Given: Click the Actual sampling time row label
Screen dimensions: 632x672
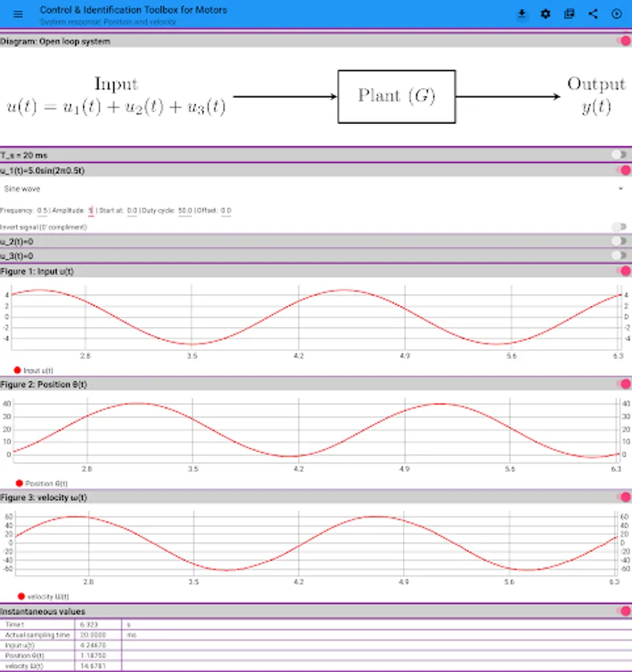Looking at the screenshot, I should [x=37, y=635].
